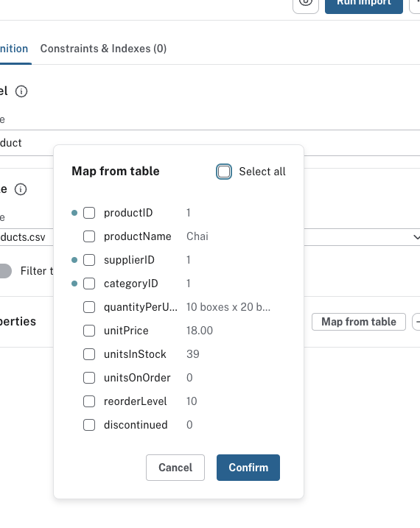This screenshot has height=528, width=420.
Task: Click the productName label text
Action: (x=137, y=236)
